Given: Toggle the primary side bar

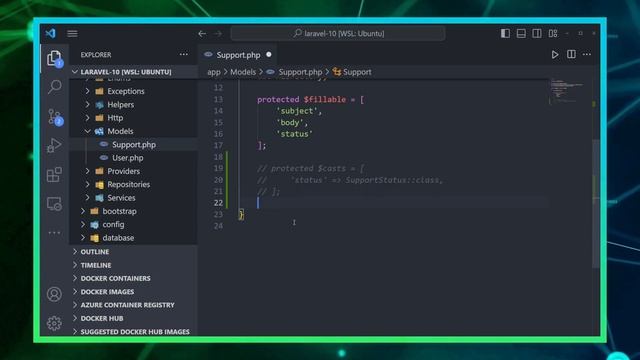Looking at the screenshot, I should coord(505,33).
